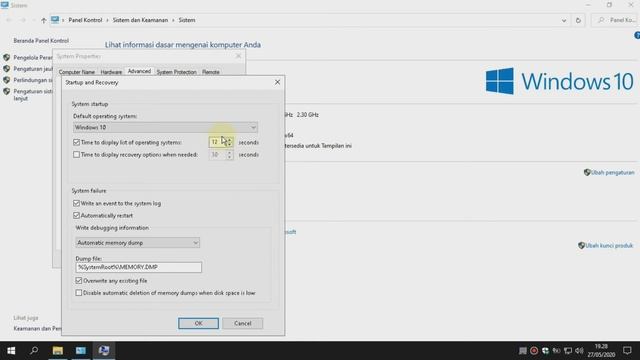Screen dimensions: 640x360
Task: Click Panel Kontrol in the breadcrumb
Action: click(x=85, y=20)
